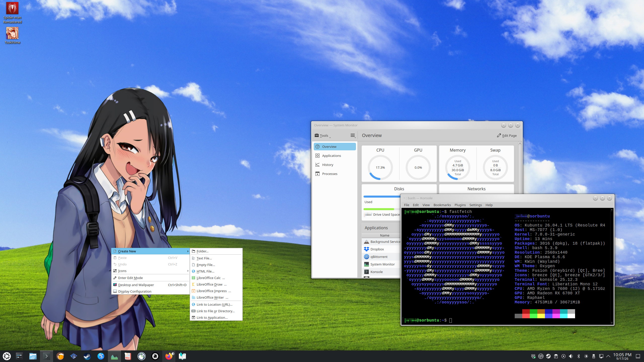Viewport: 644px width, 362px height.
Task: Select the qBittorrent application entry
Action: click(382, 257)
